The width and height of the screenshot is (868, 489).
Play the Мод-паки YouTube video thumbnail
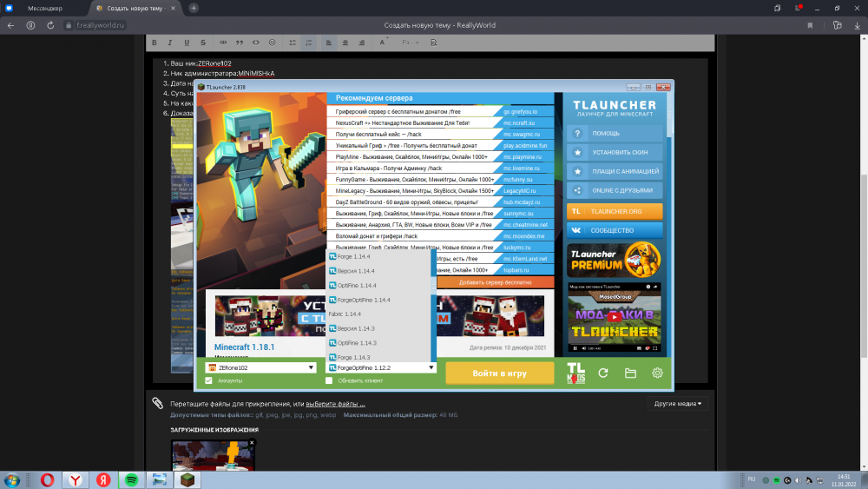point(615,317)
